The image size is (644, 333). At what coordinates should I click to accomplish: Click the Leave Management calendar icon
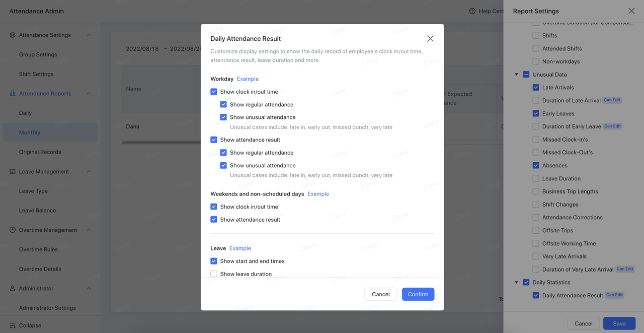click(x=13, y=172)
